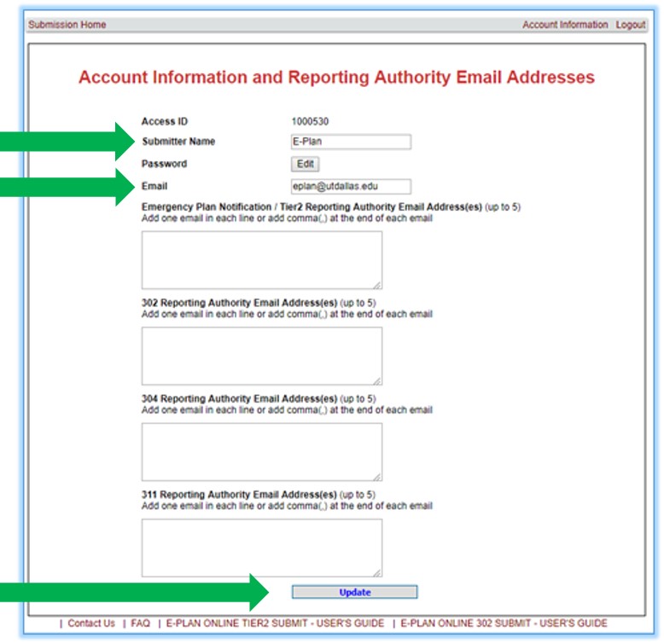This screenshot has height=644, width=664.
Task: Click the Access ID value 1000530
Action: coord(310,122)
